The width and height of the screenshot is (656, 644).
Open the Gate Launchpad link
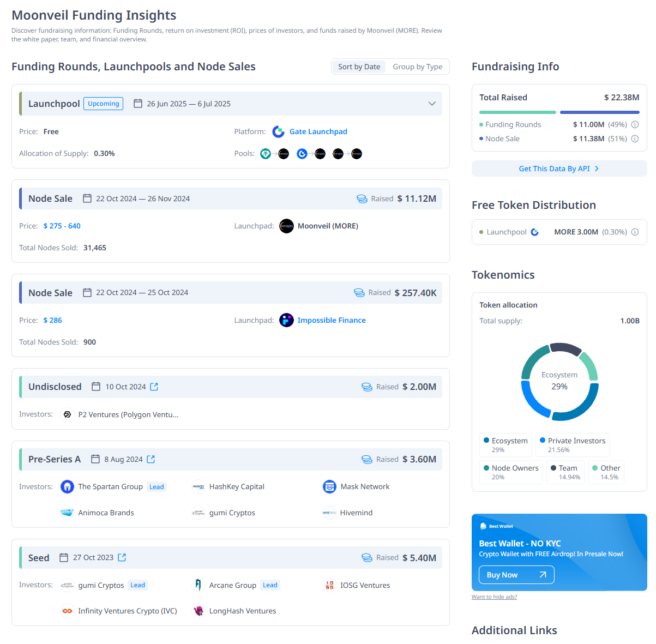tap(318, 131)
